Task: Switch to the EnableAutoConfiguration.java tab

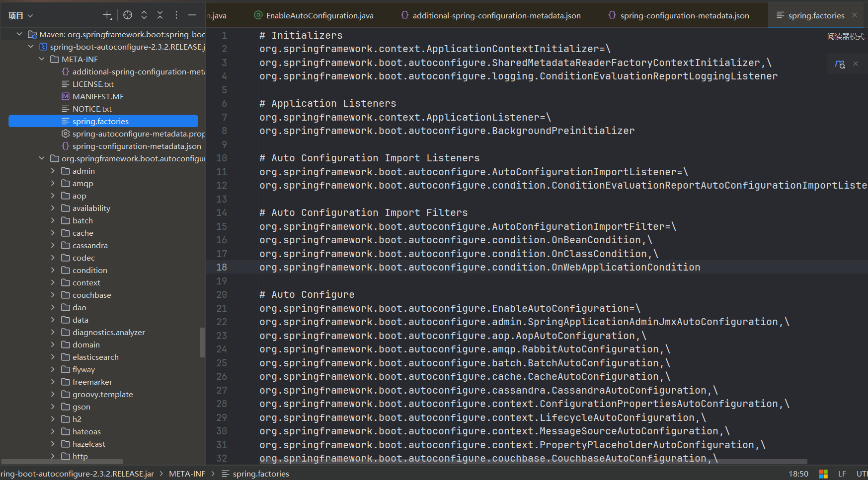Action: click(x=314, y=15)
